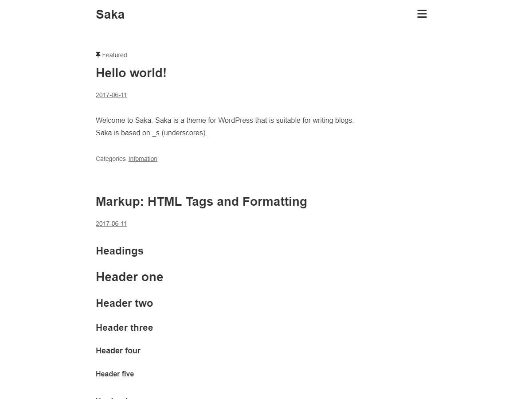Click the 'Categories' label text
532x399 pixels.
[111, 159]
